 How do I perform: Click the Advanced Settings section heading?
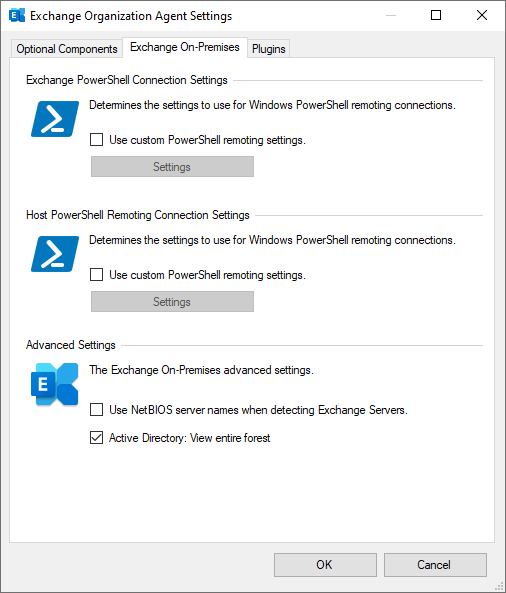71,345
